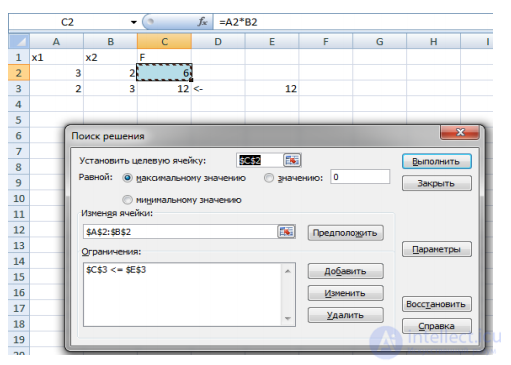Viewport: 511px width, 365px height.
Task: Click the Закрыть button
Action: click(437, 183)
